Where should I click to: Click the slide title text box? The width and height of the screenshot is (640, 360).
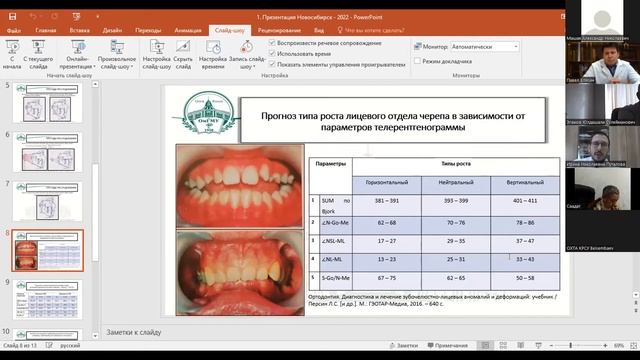[393, 120]
